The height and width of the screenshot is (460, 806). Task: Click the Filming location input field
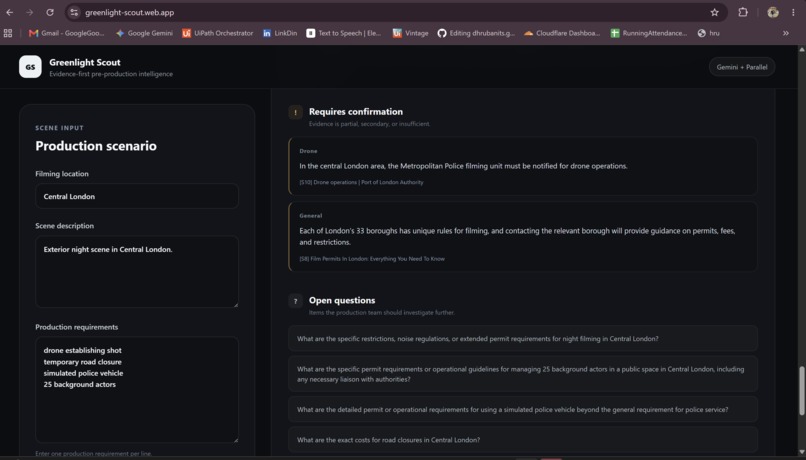(137, 196)
